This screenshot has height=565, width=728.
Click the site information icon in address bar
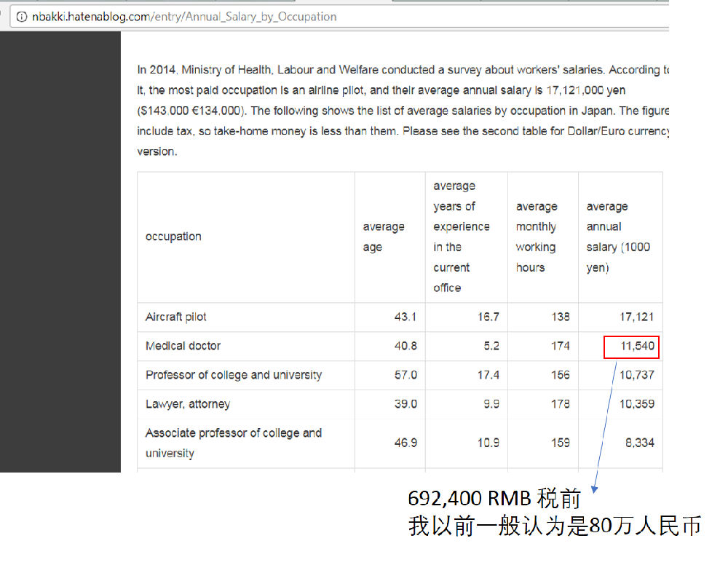[22, 17]
